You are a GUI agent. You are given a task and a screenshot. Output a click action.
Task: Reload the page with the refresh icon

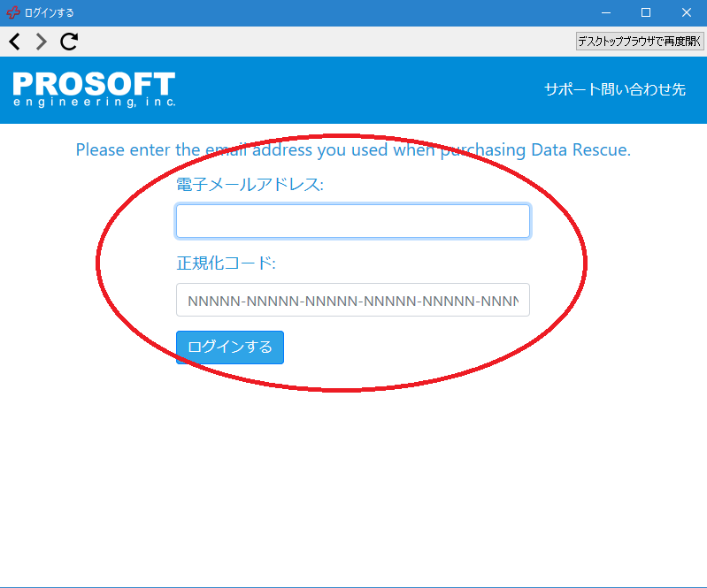(69, 42)
